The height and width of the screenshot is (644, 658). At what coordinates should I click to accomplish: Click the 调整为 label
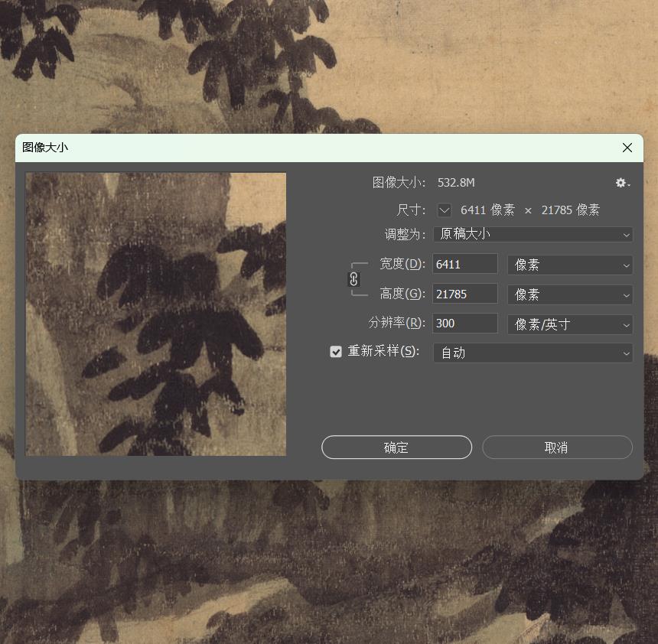[405, 235]
